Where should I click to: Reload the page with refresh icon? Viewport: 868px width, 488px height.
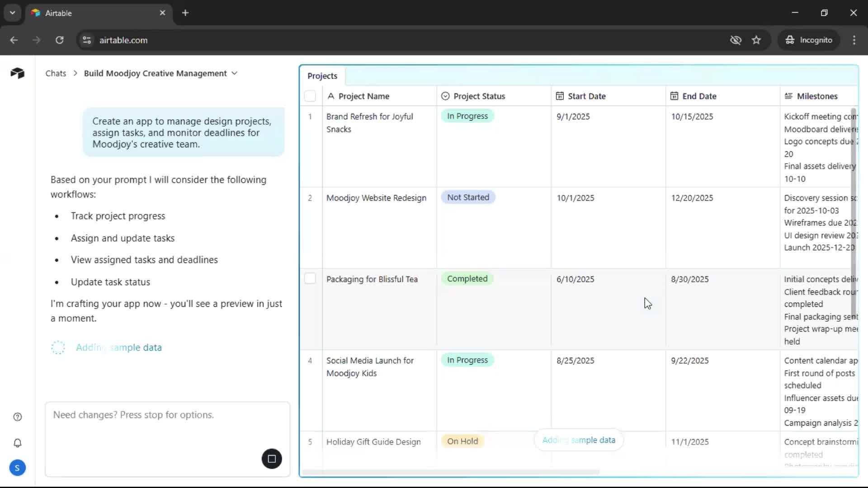point(60,40)
